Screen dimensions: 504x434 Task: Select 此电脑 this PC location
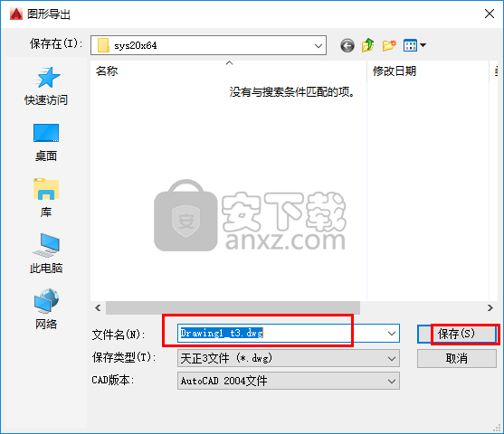pyautogui.click(x=46, y=254)
